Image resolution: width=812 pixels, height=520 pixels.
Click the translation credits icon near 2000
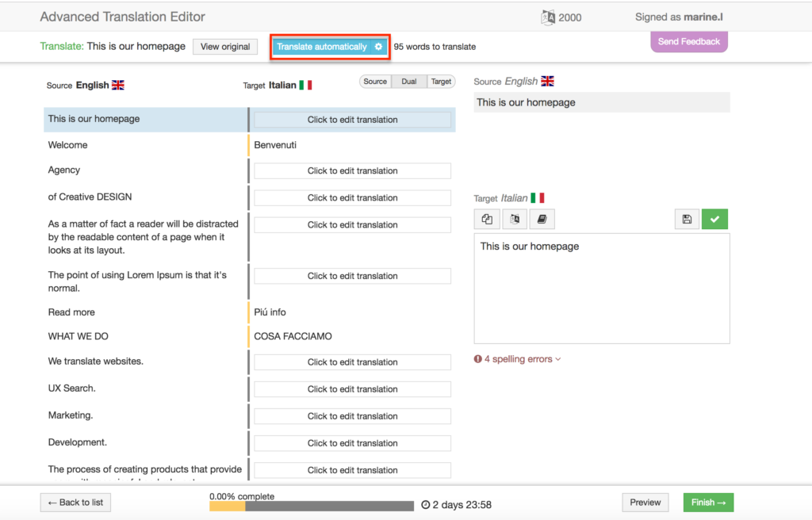click(x=547, y=17)
